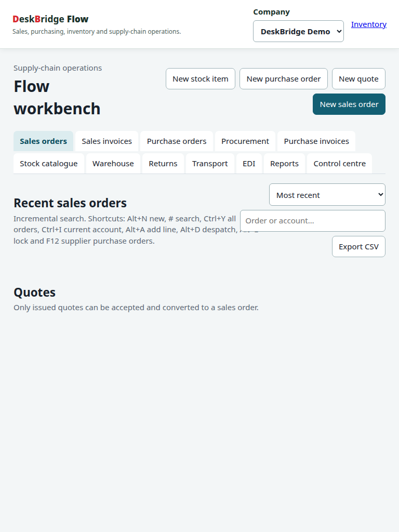
Task: Open the Stock catalogue tab
Action: (x=48, y=164)
